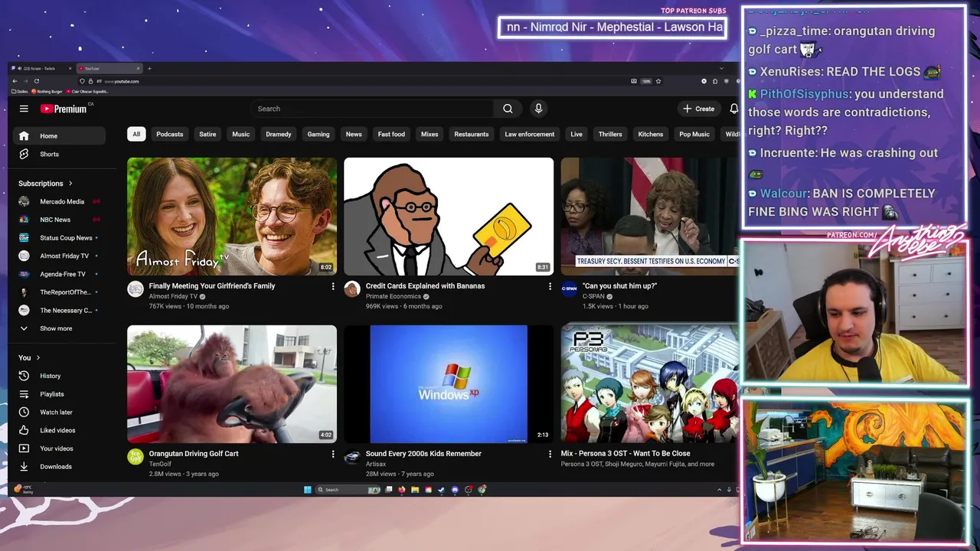Viewport: 980px width, 551px height.
Task: Click the Artisax channel name
Action: tap(376, 464)
